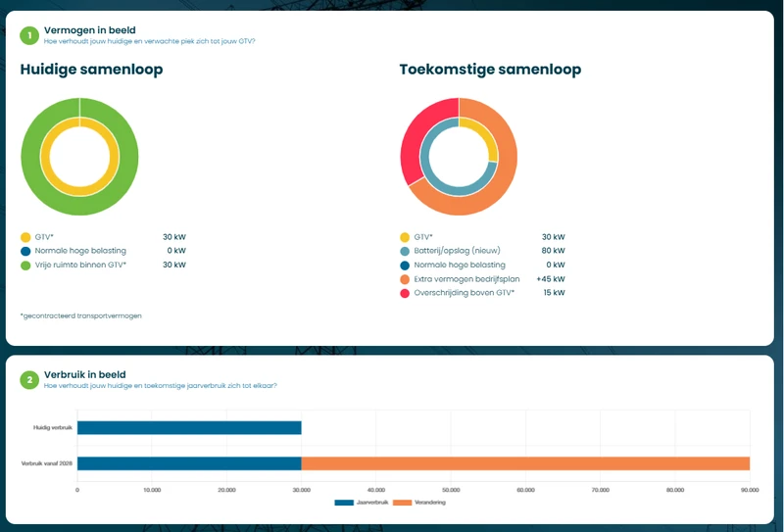Click the '90.000' x-axis tick label

(x=750, y=491)
